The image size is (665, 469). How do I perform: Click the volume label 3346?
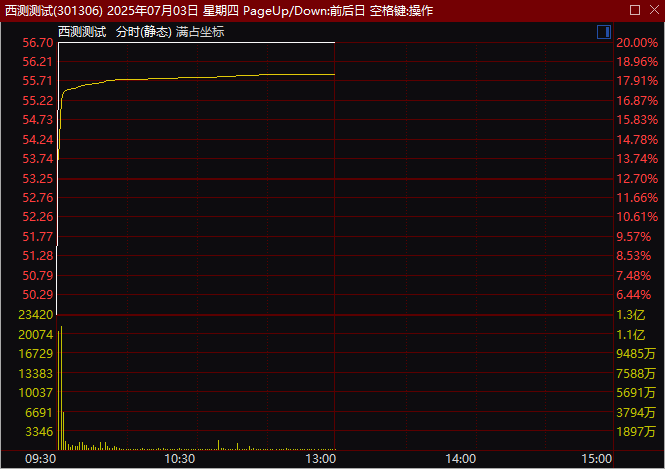click(39, 432)
